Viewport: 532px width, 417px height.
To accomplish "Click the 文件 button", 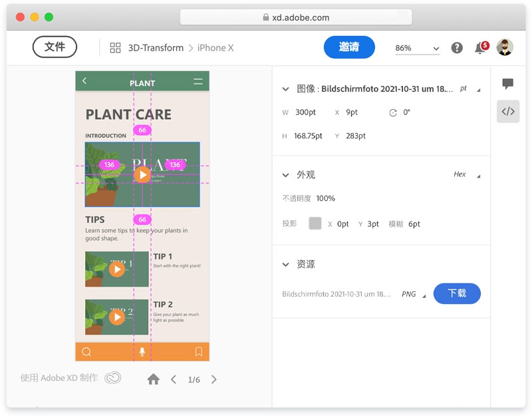I will (x=55, y=47).
